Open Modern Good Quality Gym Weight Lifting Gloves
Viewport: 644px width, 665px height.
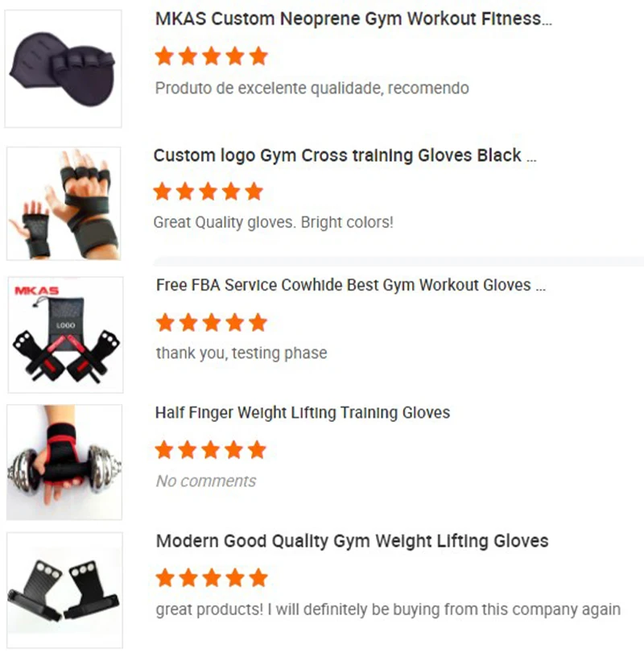pos(352,541)
